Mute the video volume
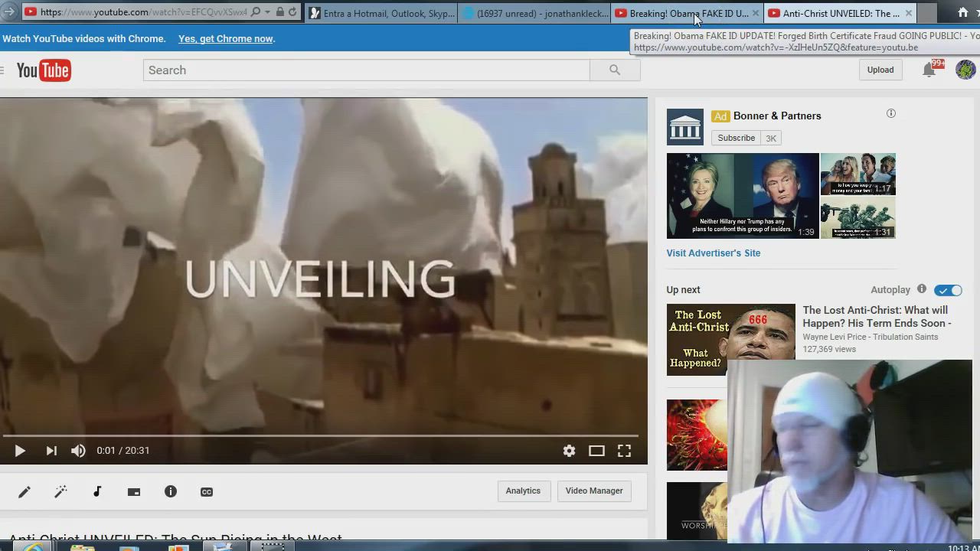 click(x=78, y=451)
